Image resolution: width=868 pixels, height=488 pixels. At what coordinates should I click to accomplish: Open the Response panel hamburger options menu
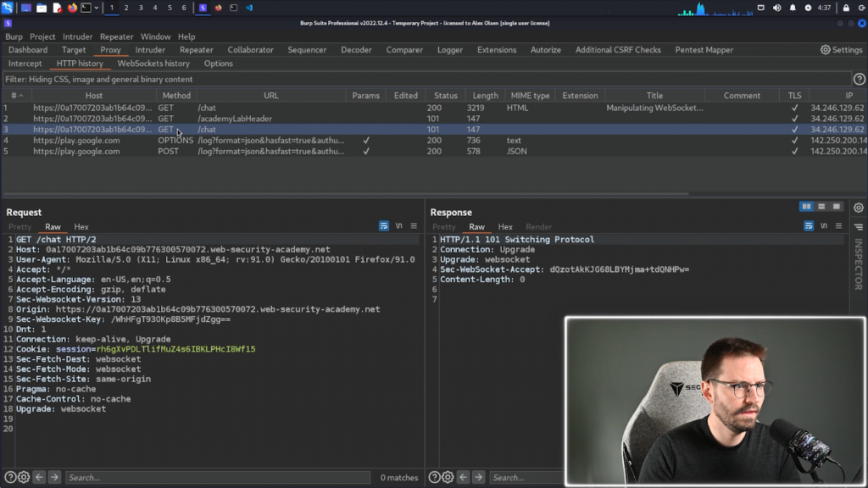coord(838,226)
